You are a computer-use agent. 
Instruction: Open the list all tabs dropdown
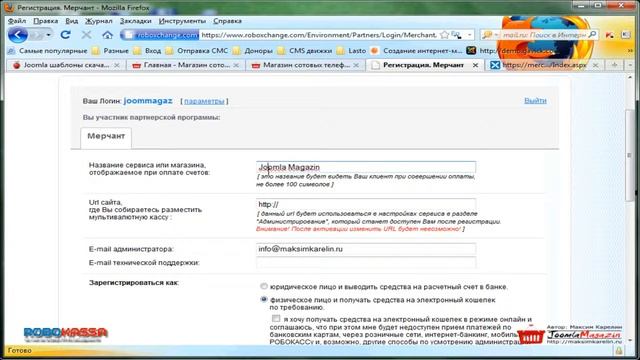(x=630, y=65)
